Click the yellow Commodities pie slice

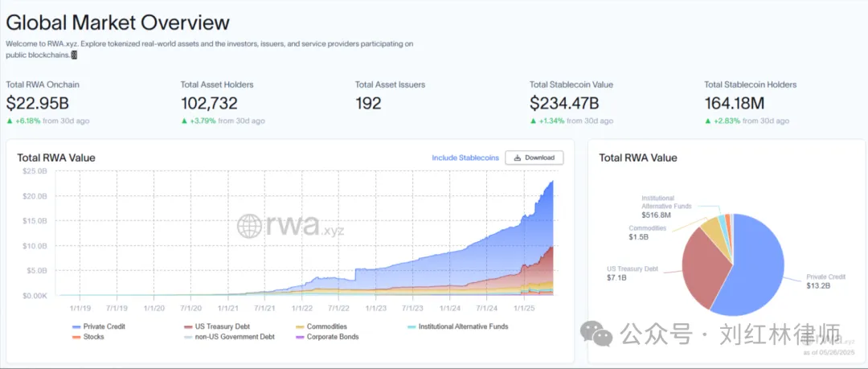click(x=712, y=228)
